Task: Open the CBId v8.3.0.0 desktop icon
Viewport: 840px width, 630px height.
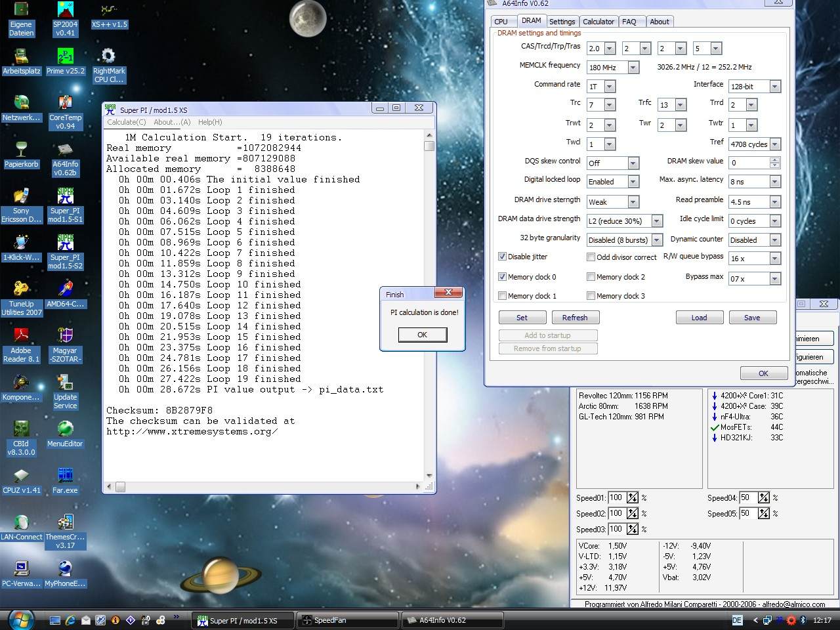Action: coord(22,438)
